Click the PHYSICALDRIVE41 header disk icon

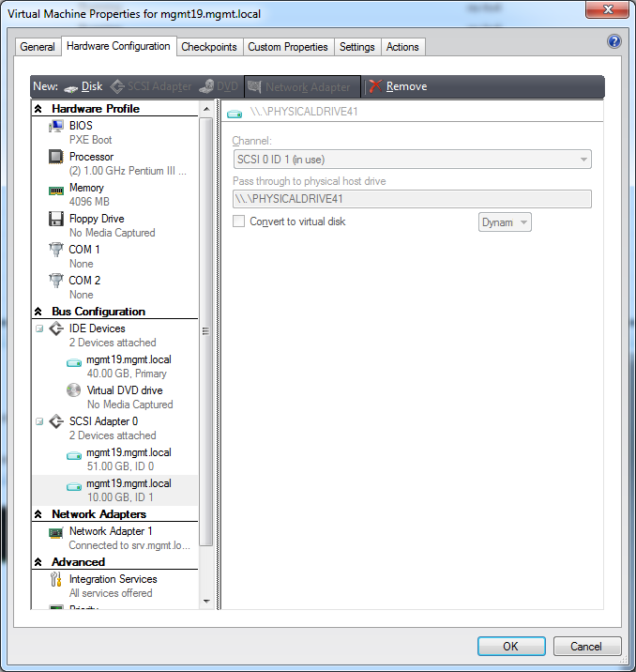tap(235, 114)
